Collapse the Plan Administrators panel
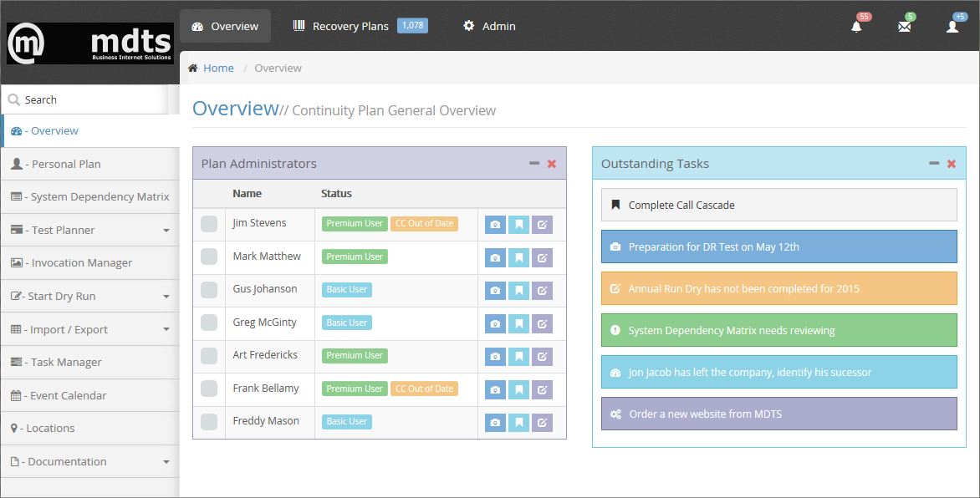The width and height of the screenshot is (980, 498). click(x=533, y=163)
